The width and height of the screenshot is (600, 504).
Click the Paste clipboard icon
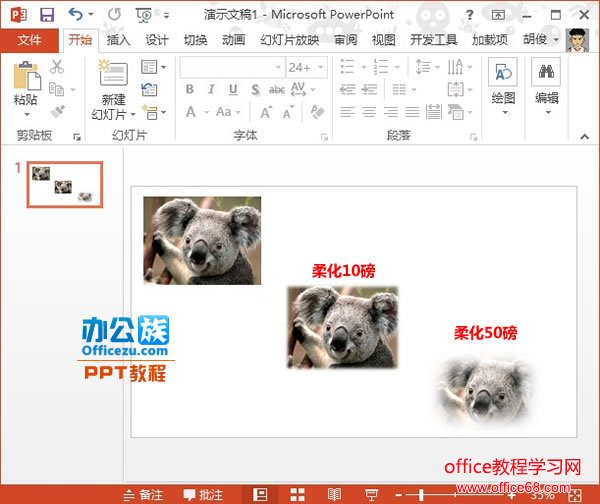coord(26,75)
